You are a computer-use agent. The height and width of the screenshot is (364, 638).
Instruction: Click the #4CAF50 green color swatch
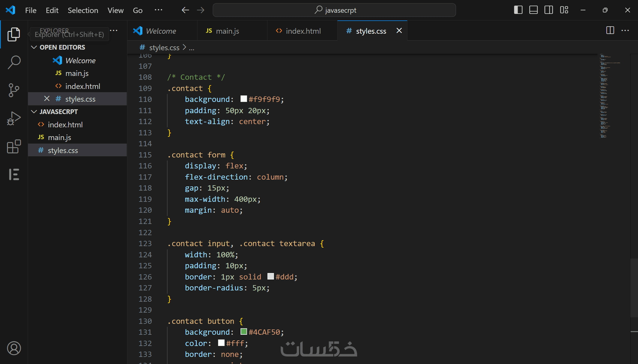click(x=244, y=332)
